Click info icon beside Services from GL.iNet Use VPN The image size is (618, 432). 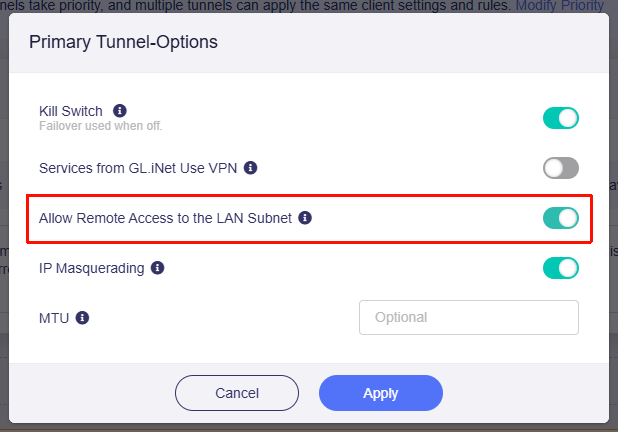(x=251, y=168)
